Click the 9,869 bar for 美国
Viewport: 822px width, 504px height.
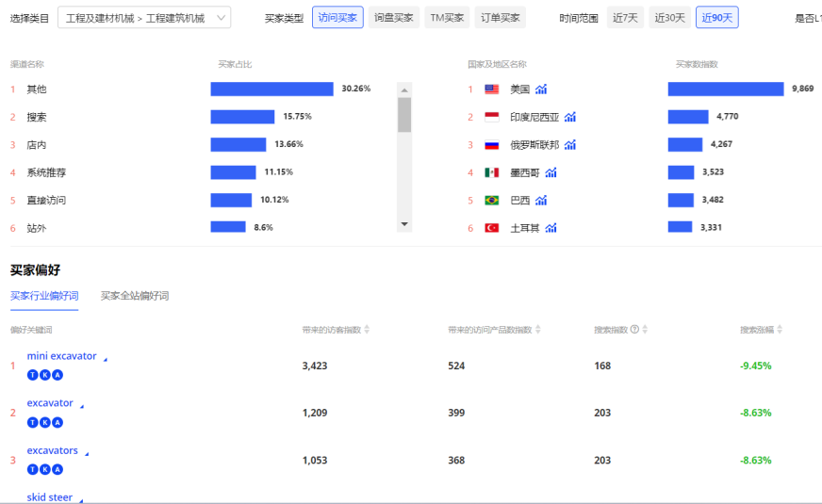[x=726, y=89]
